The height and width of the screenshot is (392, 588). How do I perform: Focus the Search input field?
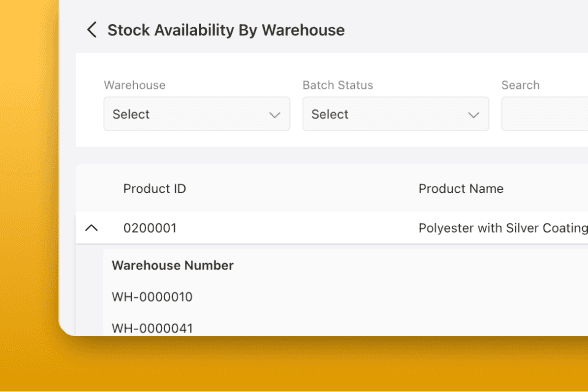[x=544, y=114]
